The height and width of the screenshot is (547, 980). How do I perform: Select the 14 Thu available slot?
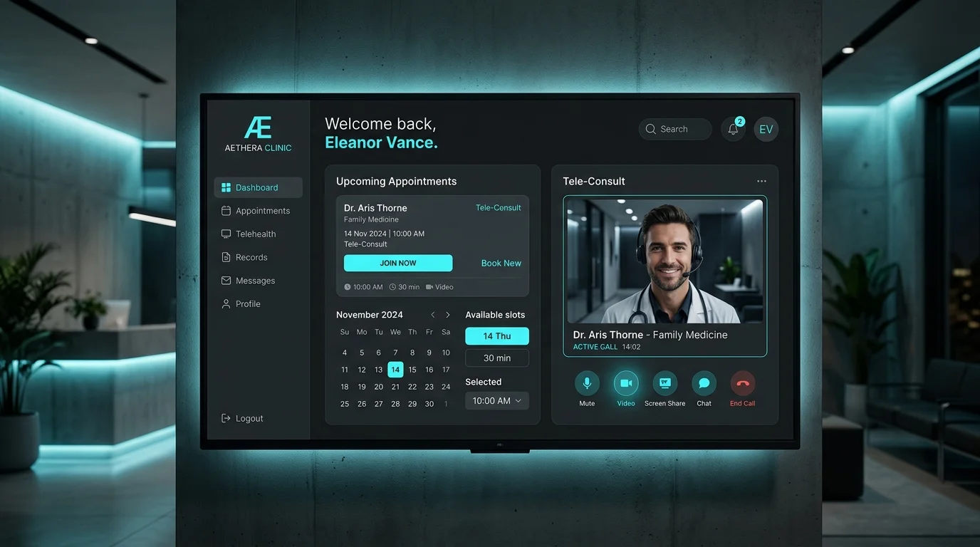(x=497, y=336)
